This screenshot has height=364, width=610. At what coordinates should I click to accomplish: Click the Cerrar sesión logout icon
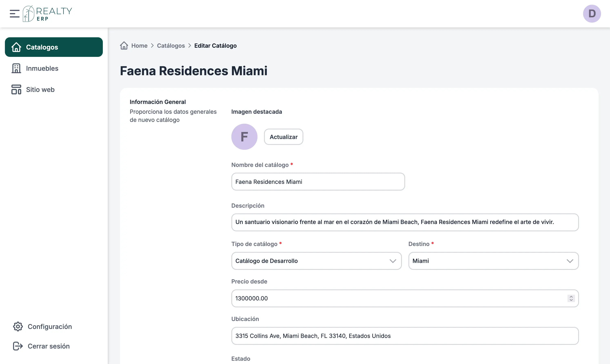pos(18,346)
